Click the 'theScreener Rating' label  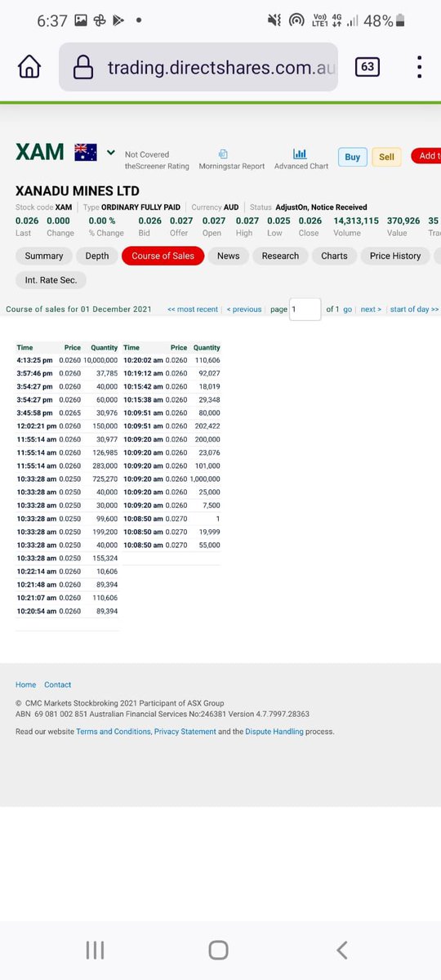tap(157, 166)
